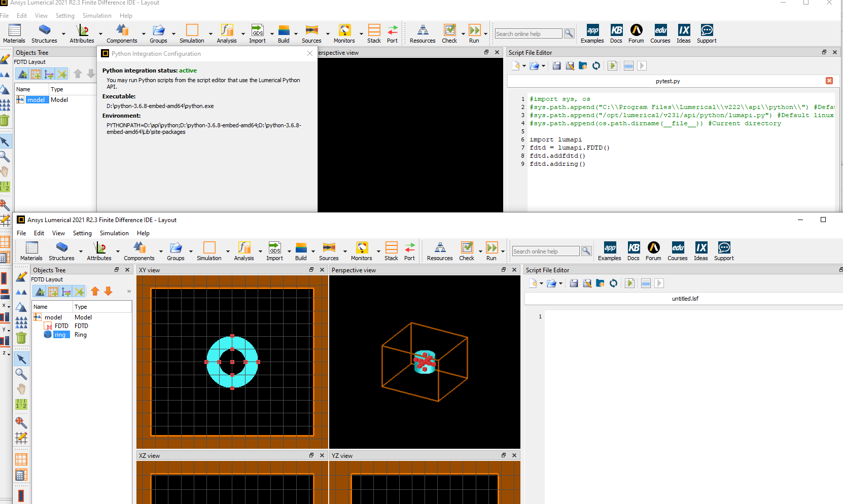Click save icon above untitled.lsf script
This screenshot has width=843, height=504.
point(574,283)
